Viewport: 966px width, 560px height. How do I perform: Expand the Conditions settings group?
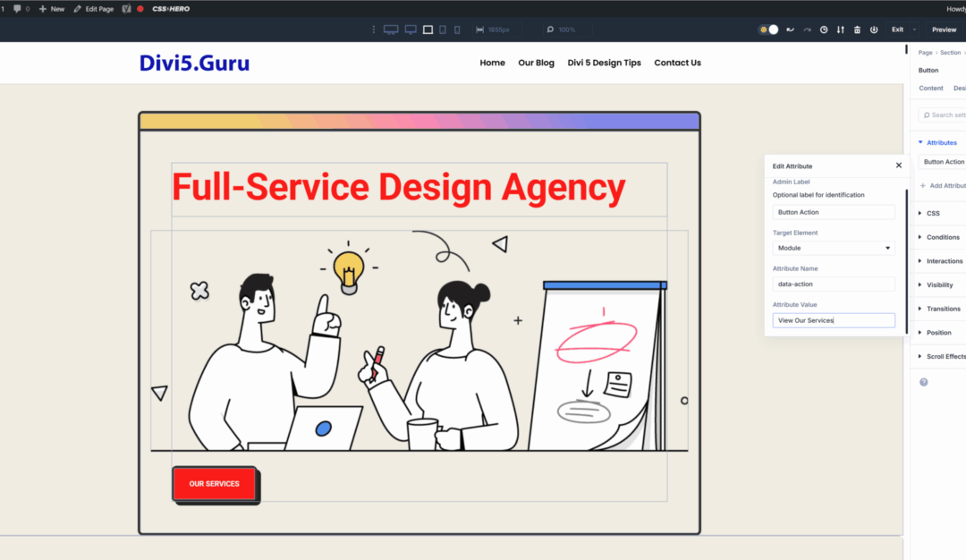pyautogui.click(x=943, y=237)
